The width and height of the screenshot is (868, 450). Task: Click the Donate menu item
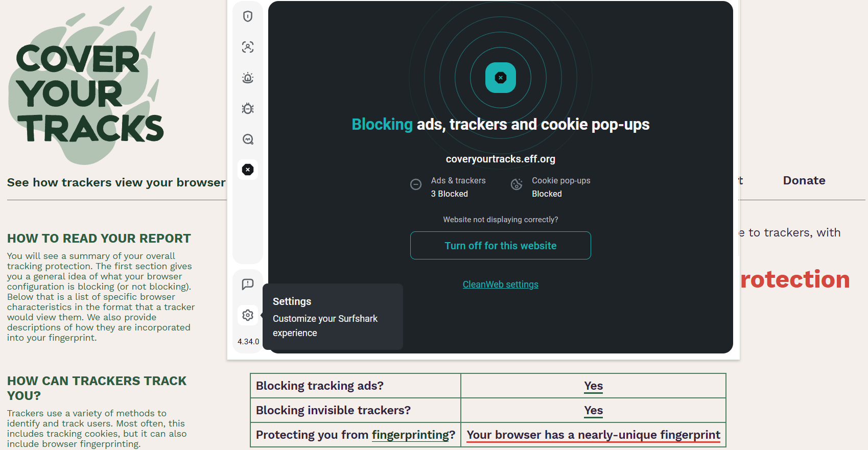(804, 180)
